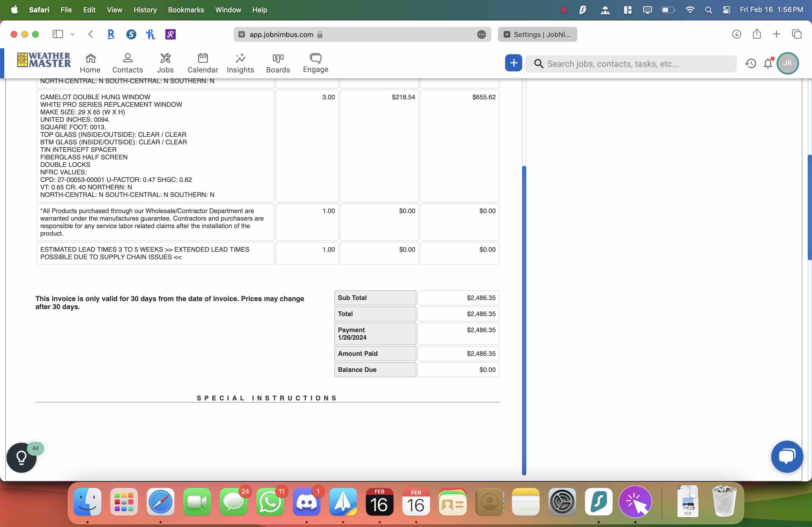Click the JR profile avatar
Viewport: 812px width, 527px height.
point(788,63)
